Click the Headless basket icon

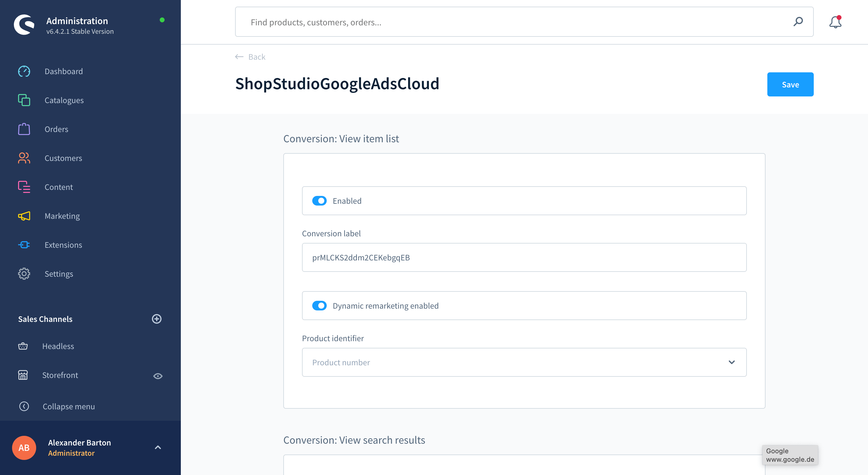(23, 346)
